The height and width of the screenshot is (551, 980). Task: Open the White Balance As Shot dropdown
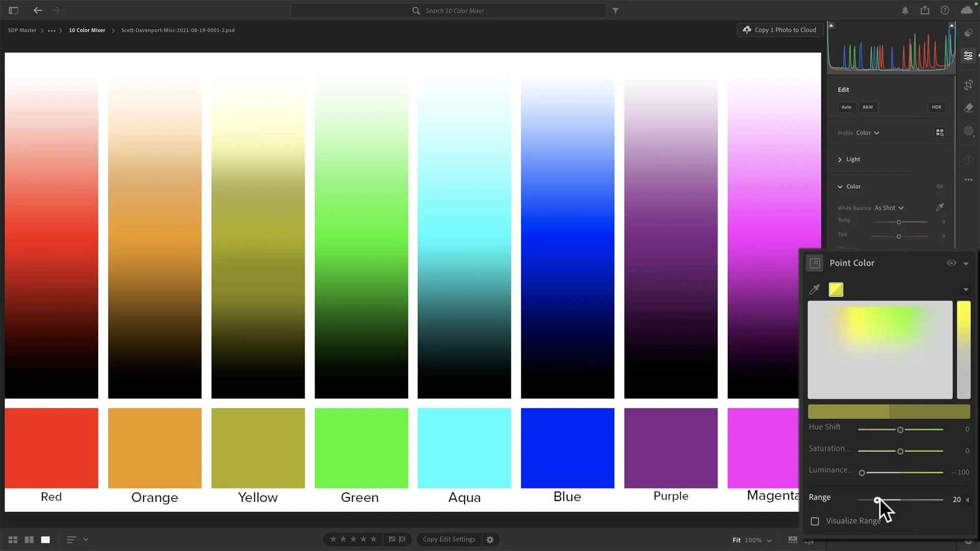point(889,208)
